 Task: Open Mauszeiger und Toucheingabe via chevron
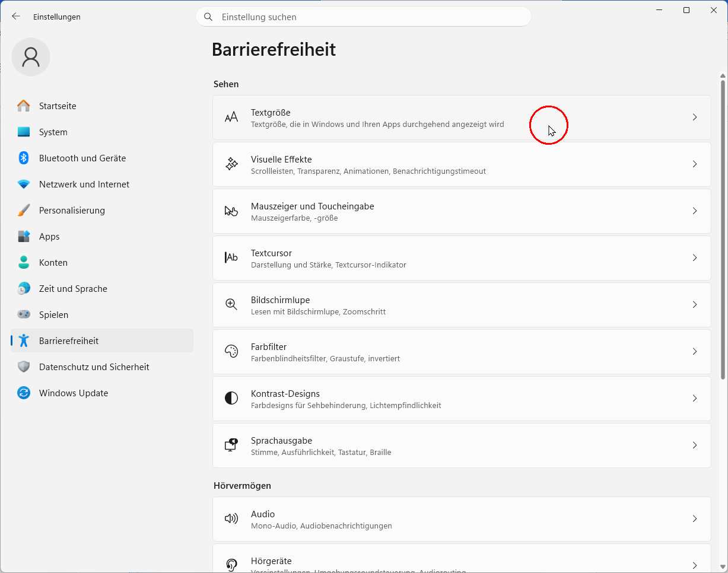point(695,211)
